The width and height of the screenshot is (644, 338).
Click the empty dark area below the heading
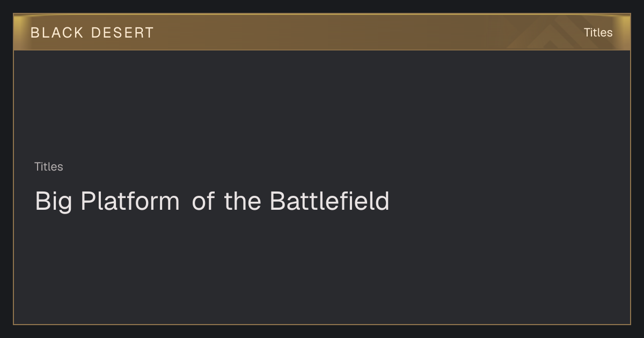(322, 268)
